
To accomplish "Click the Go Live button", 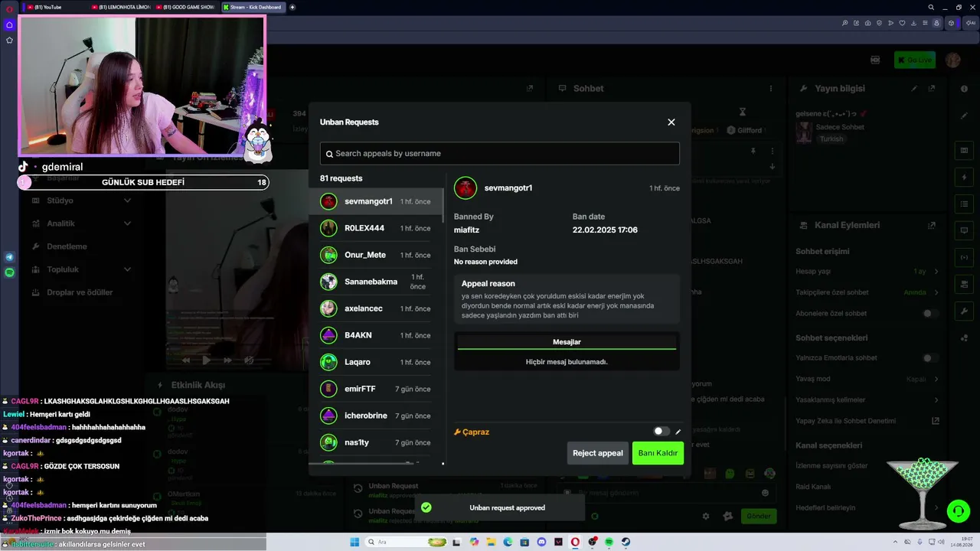I will pyautogui.click(x=915, y=60).
